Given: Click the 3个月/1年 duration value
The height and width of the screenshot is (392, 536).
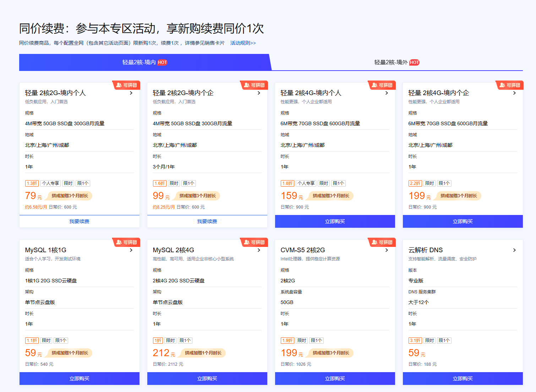Looking at the screenshot, I should (164, 167).
